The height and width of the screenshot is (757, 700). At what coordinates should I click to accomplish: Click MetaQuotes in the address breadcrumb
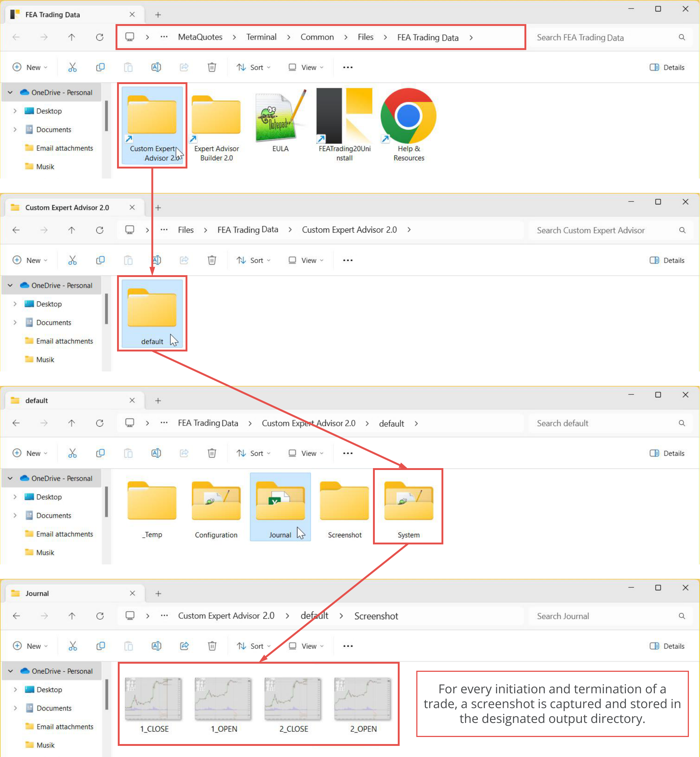point(200,37)
